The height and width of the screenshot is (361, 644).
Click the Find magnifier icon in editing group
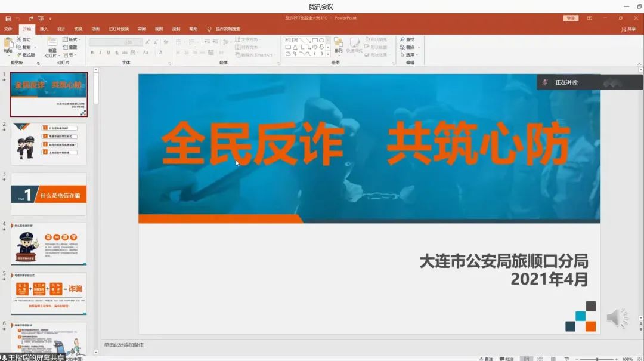(402, 39)
